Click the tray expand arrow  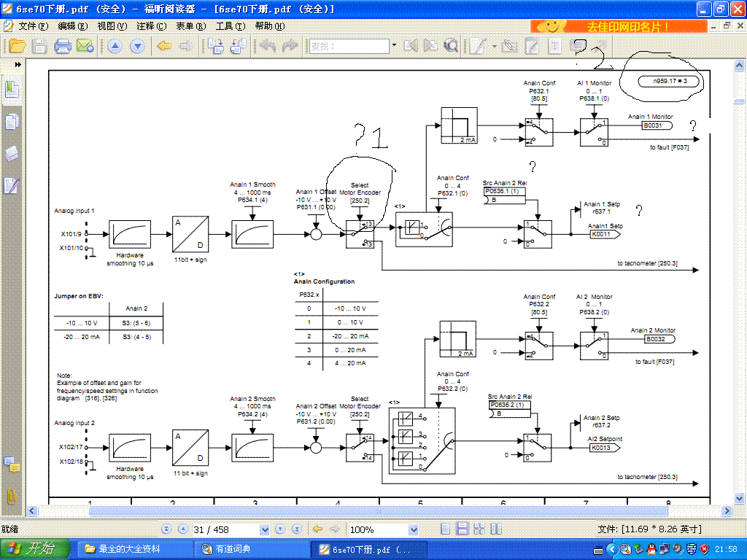612,550
